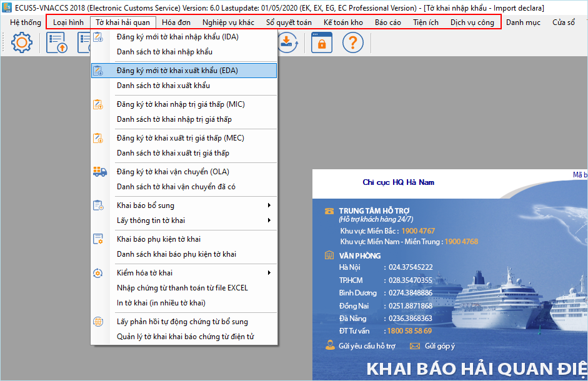Select Danh sách tờ khai xuất khẩu
Screen dimensions: 588x381
point(184,86)
